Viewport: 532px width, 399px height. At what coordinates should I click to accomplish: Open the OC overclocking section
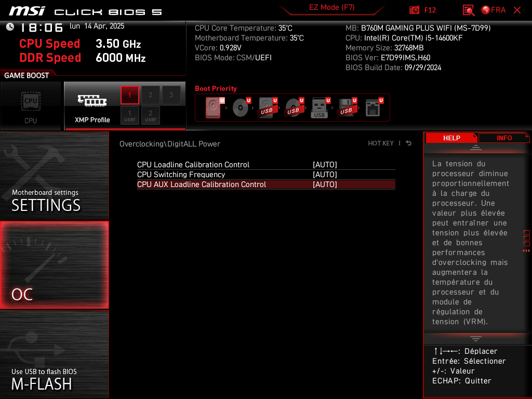tap(54, 265)
